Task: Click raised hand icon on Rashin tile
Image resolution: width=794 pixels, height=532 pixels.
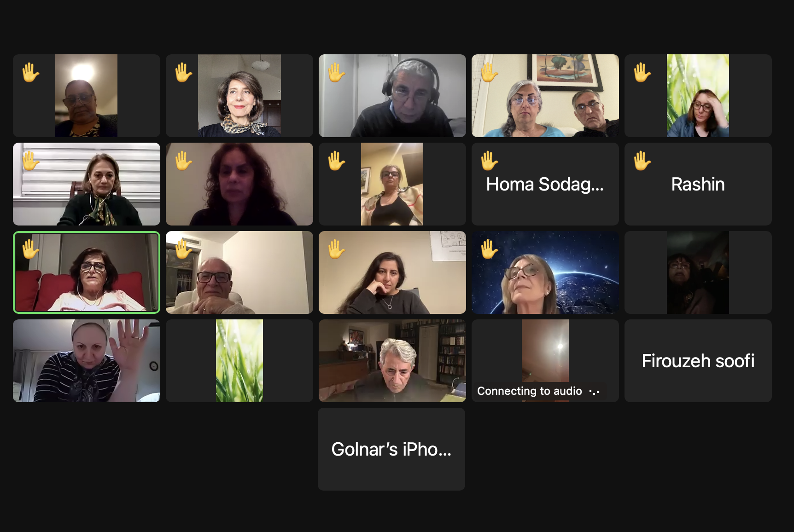Action: pyautogui.click(x=642, y=161)
